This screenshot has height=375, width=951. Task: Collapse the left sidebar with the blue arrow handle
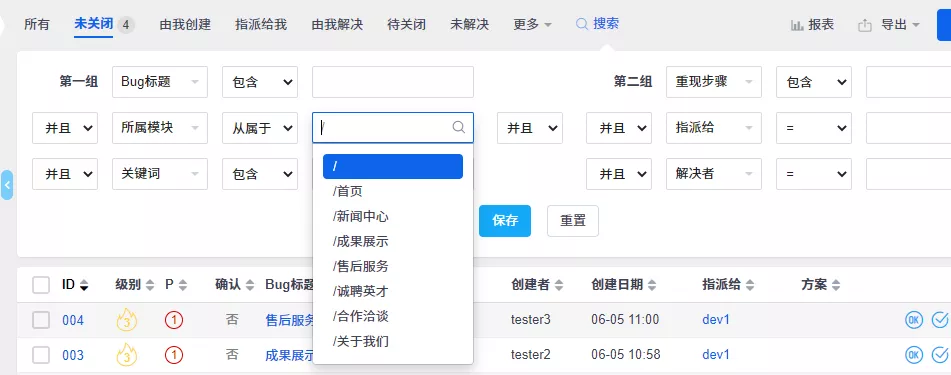click(7, 185)
